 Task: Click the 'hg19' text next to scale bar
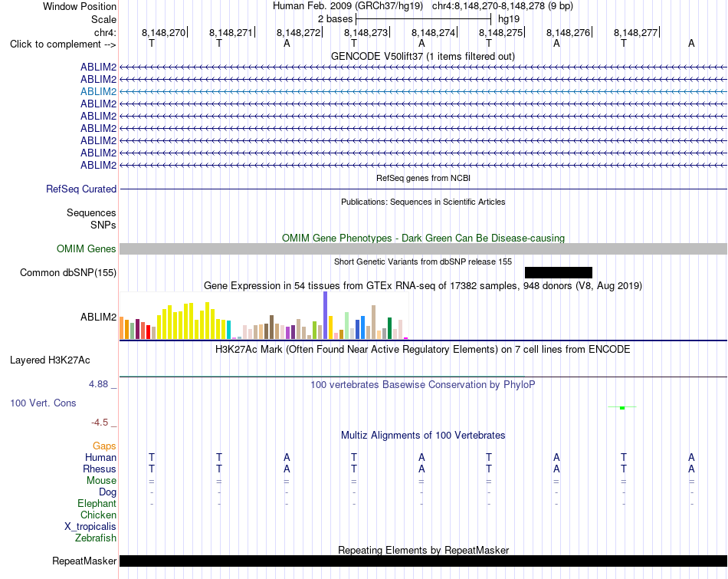(x=509, y=19)
